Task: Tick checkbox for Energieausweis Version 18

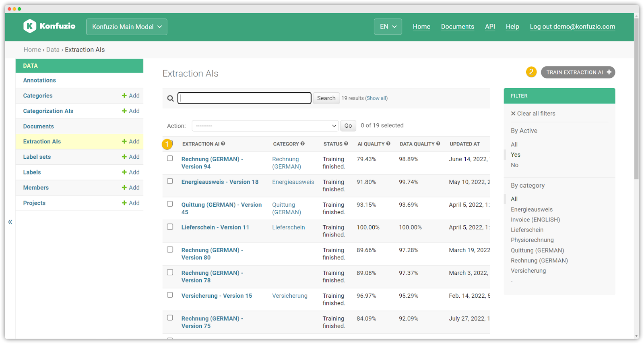Action: coord(170,181)
